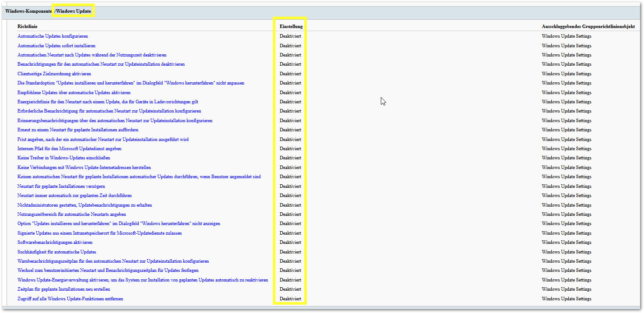Open 'Wechsel zum benutzerinitiierten Neustart' policy link
Image resolution: width=644 pixels, height=313 pixels.
(x=108, y=271)
